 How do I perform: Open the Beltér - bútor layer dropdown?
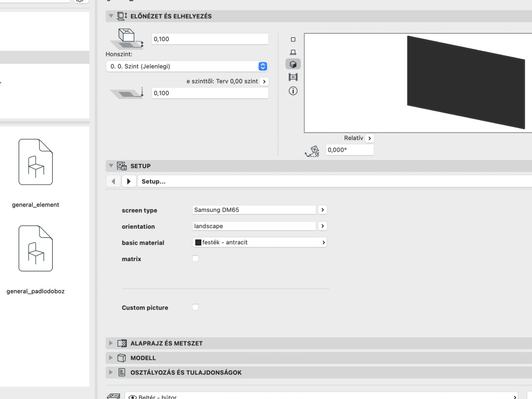pos(322,396)
